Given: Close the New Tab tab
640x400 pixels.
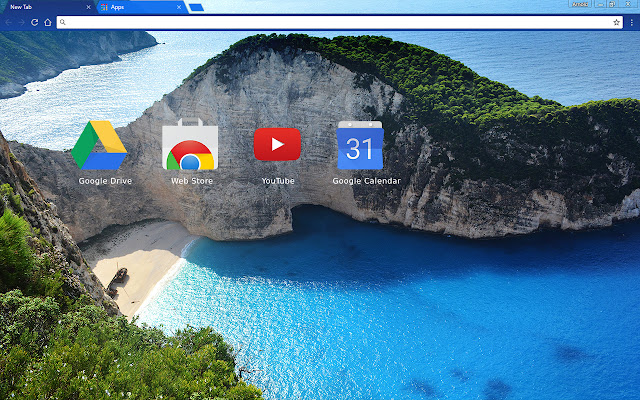Looking at the screenshot, I should click(87, 7).
